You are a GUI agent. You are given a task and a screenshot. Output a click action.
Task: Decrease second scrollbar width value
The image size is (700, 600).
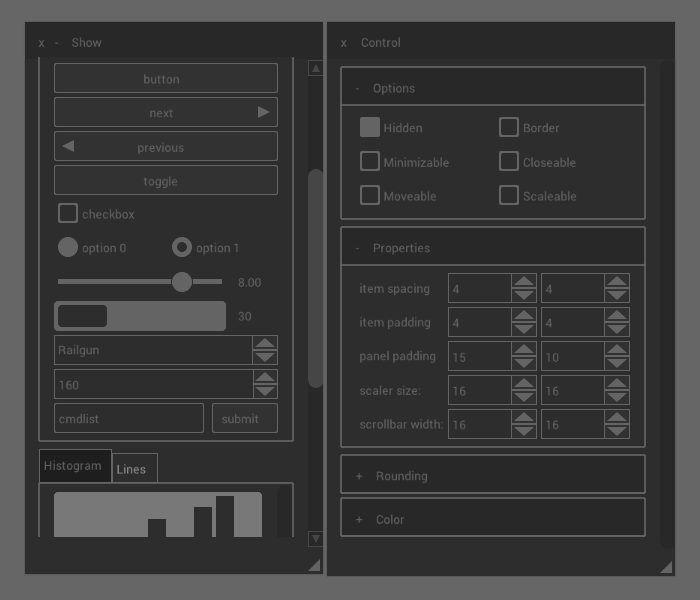tap(617, 431)
